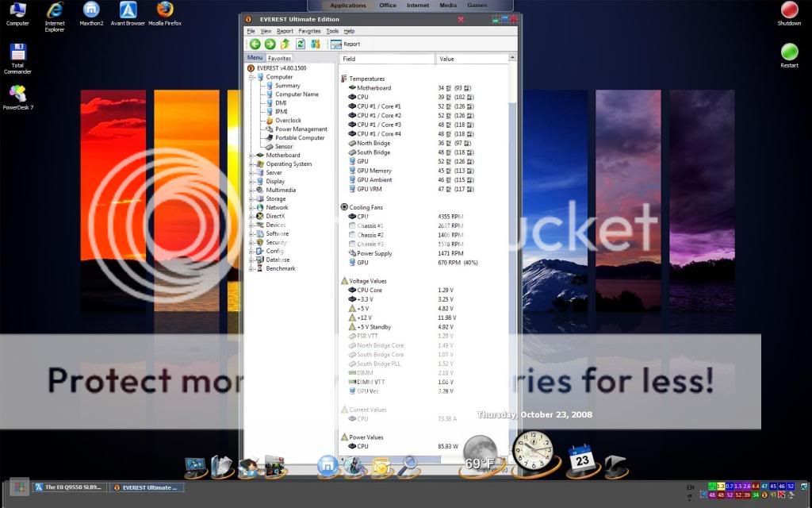812x508 pixels.
Task: Click the "Power Supply" cooling fan row
Action: (x=406, y=253)
